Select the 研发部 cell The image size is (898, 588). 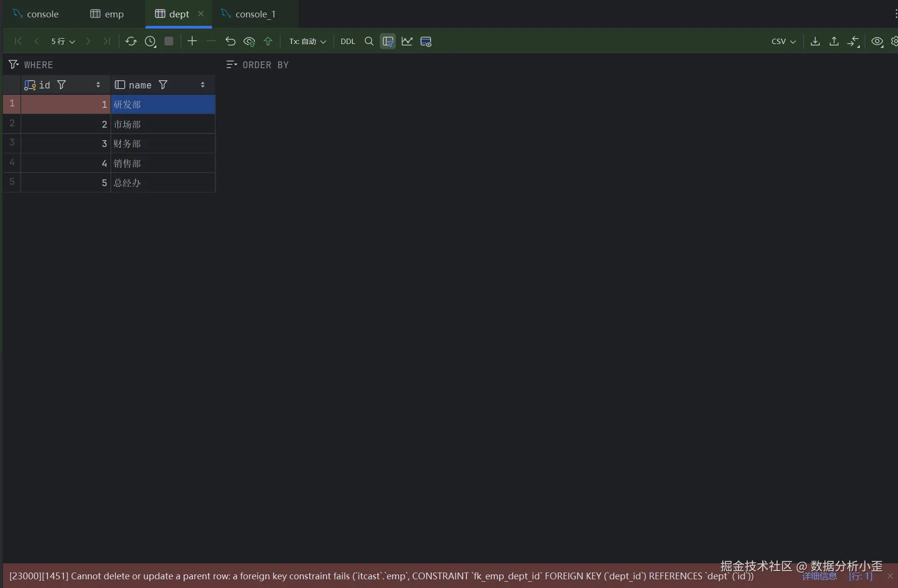point(163,104)
